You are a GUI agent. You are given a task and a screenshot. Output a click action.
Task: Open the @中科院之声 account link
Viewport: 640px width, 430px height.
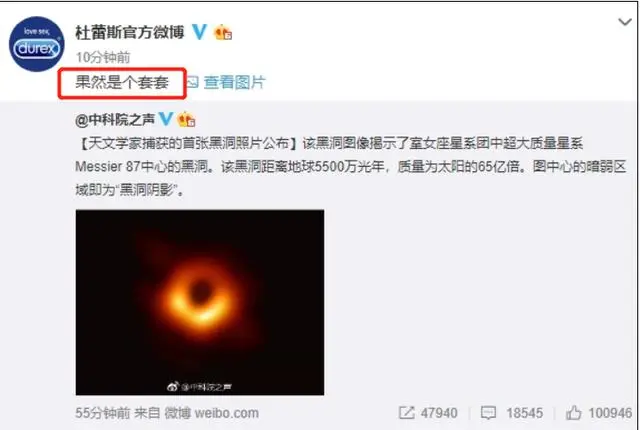click(x=115, y=120)
